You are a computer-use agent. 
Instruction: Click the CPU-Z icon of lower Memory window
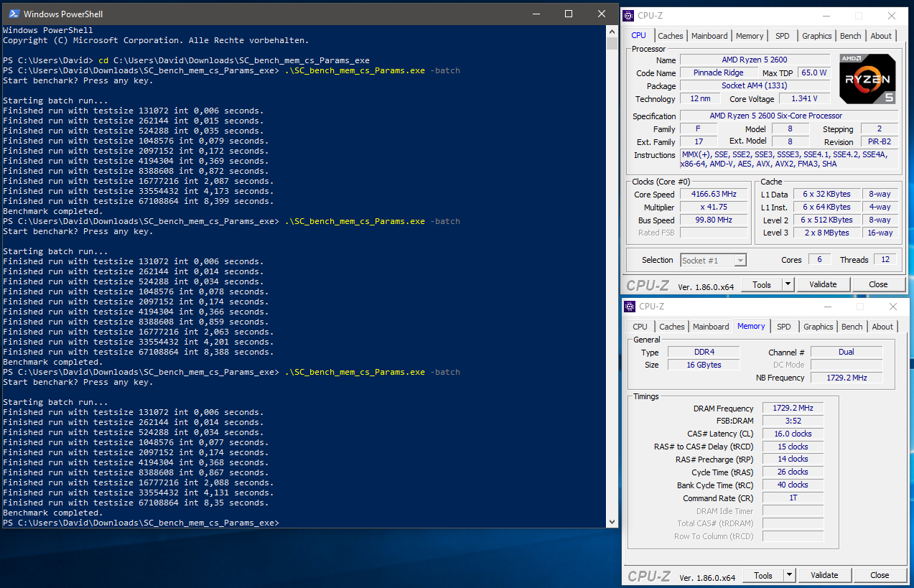(630, 306)
